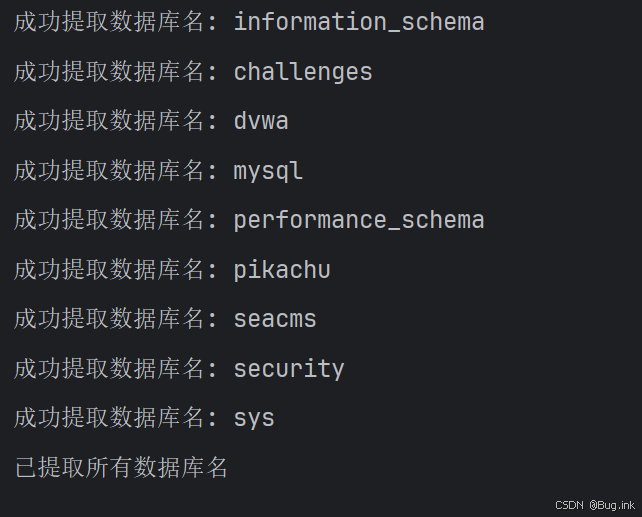Click 成功提取数据库名 label before security
The width and height of the screenshot is (642, 517).
pyautogui.click(x=109, y=369)
